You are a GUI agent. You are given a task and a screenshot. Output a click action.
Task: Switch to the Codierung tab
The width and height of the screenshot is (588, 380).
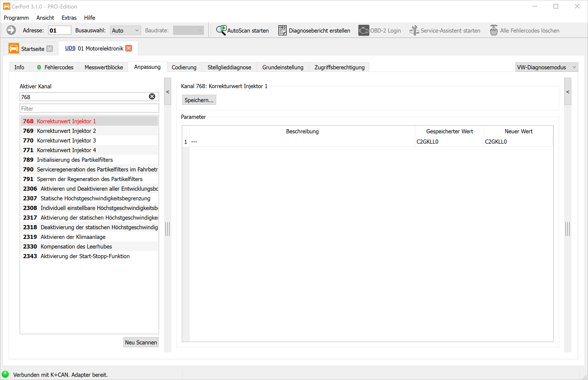[x=184, y=67]
